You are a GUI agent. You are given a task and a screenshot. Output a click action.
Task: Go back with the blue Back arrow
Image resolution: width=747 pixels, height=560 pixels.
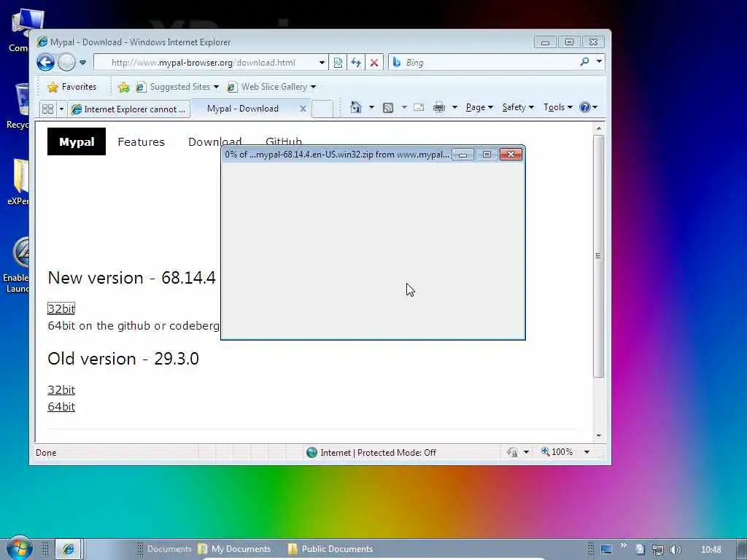point(46,63)
